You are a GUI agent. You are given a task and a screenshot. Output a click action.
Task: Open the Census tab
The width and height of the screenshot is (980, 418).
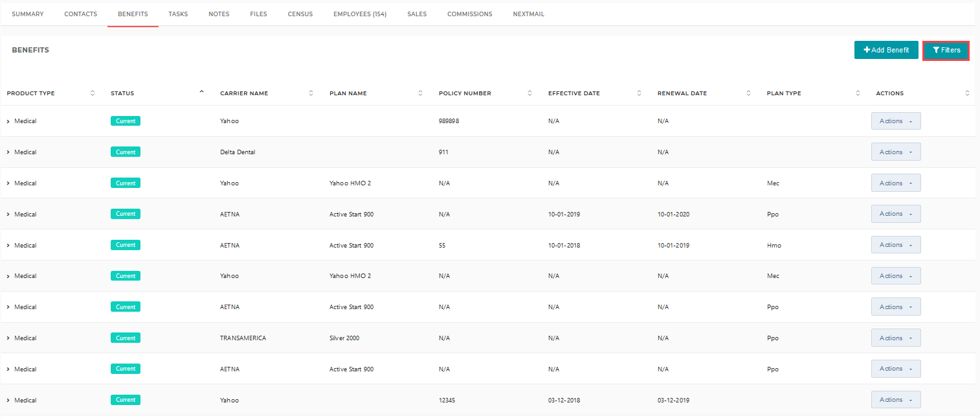[300, 14]
